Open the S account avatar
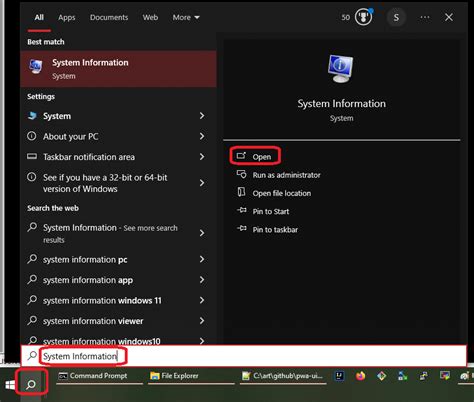The height and width of the screenshot is (402, 474). click(396, 17)
